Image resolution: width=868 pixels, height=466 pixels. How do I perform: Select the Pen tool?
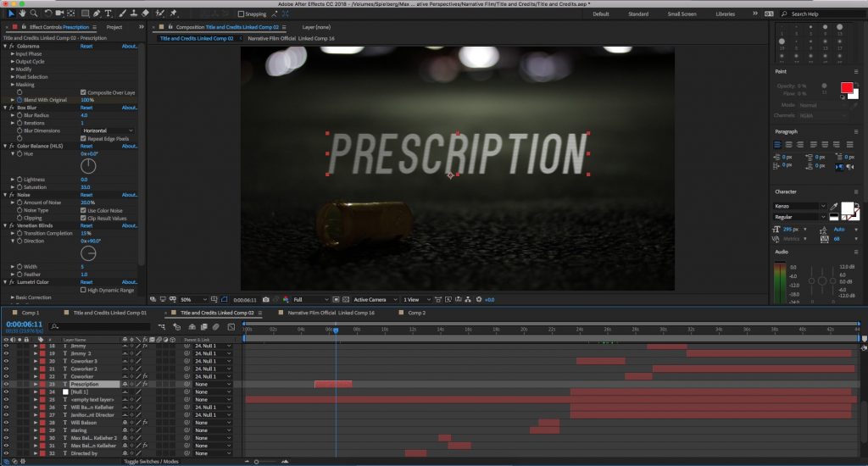[x=96, y=14]
